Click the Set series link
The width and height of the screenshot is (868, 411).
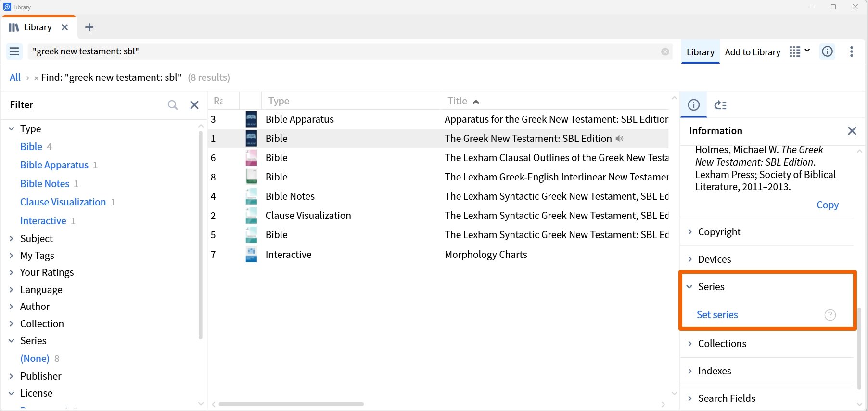click(x=717, y=315)
